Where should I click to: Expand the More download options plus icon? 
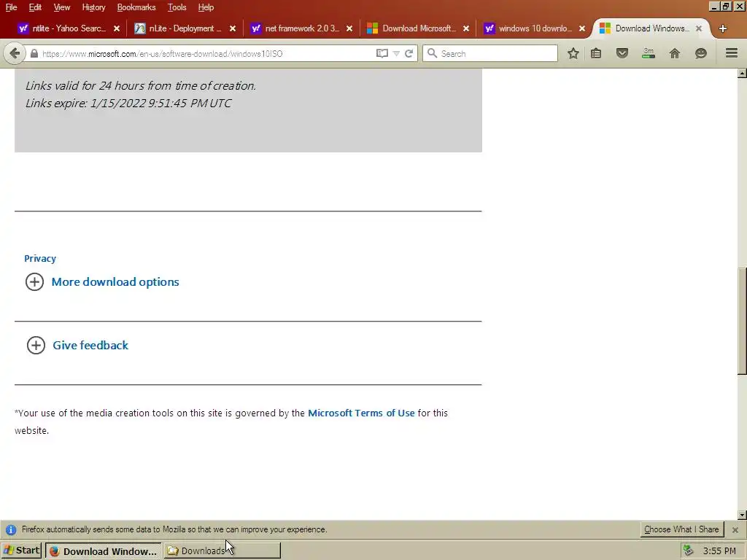coord(34,282)
